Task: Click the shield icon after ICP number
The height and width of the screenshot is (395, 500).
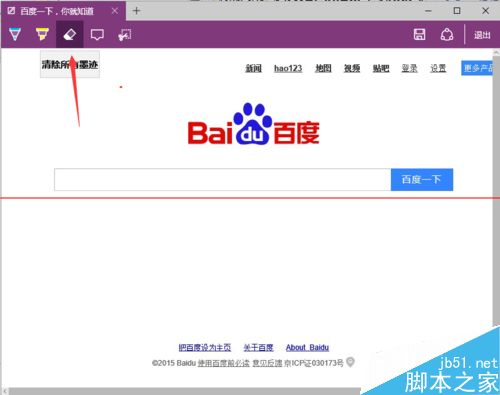Action: (350, 362)
